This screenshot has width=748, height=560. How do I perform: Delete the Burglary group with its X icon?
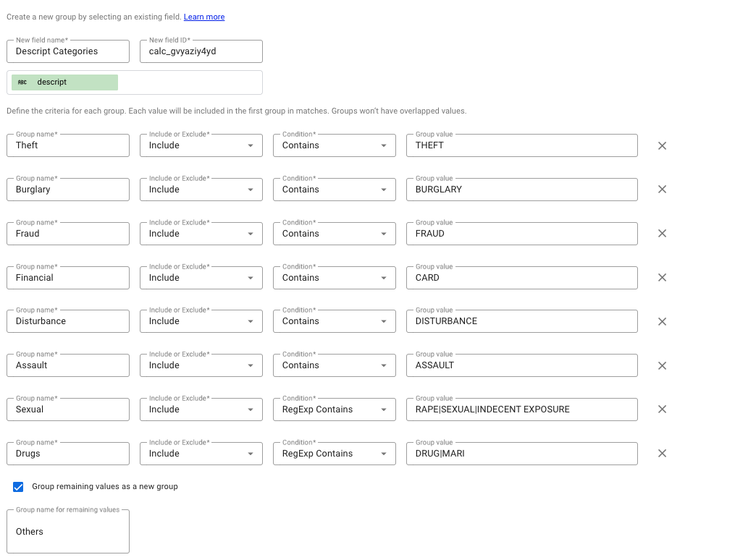(x=662, y=190)
